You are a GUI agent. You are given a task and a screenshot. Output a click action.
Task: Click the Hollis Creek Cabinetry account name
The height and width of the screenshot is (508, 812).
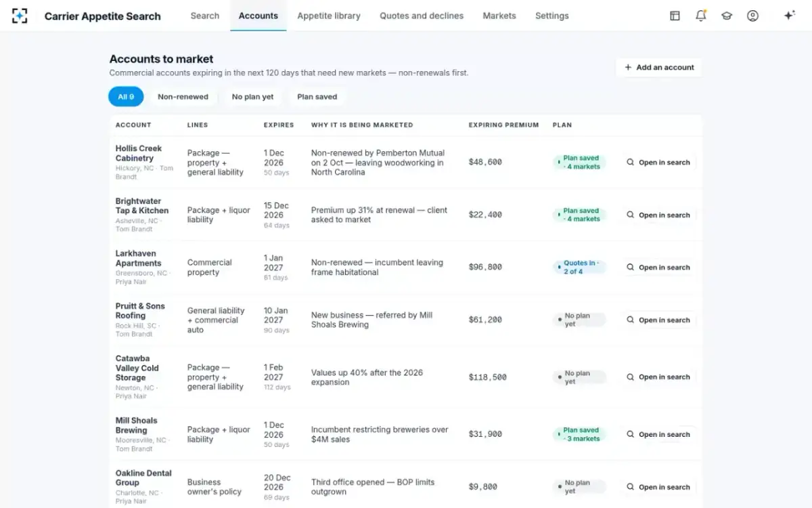point(139,153)
